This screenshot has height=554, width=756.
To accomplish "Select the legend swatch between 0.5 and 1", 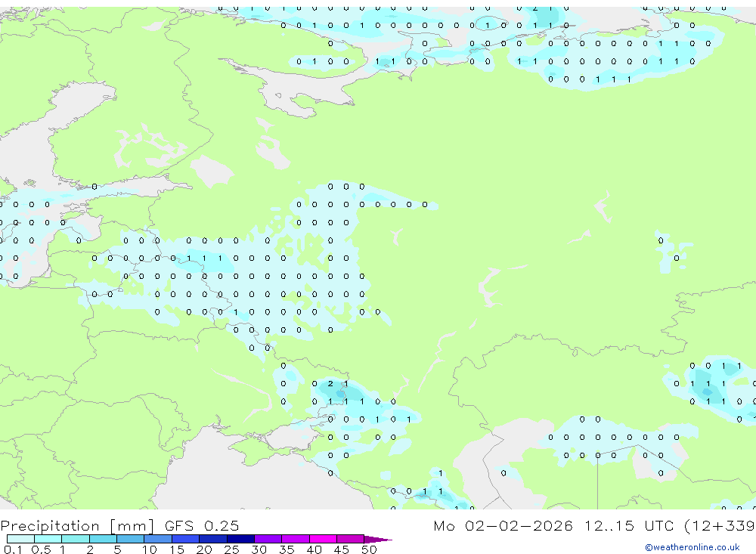I will click(48, 539).
